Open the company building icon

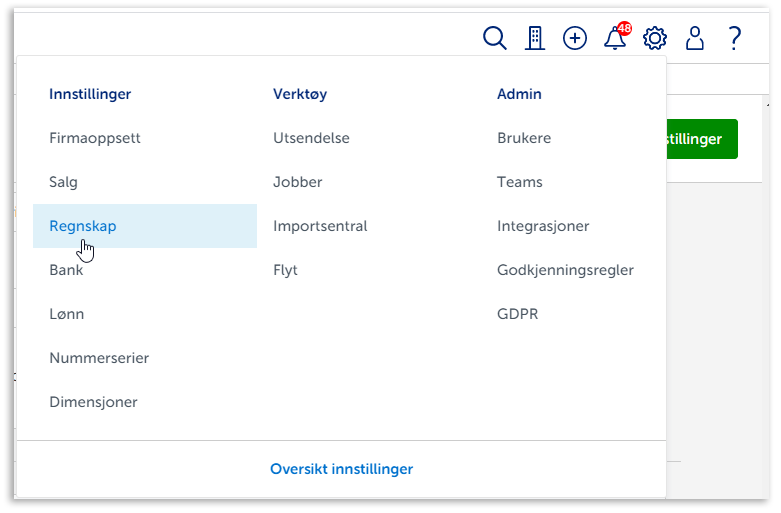point(535,38)
